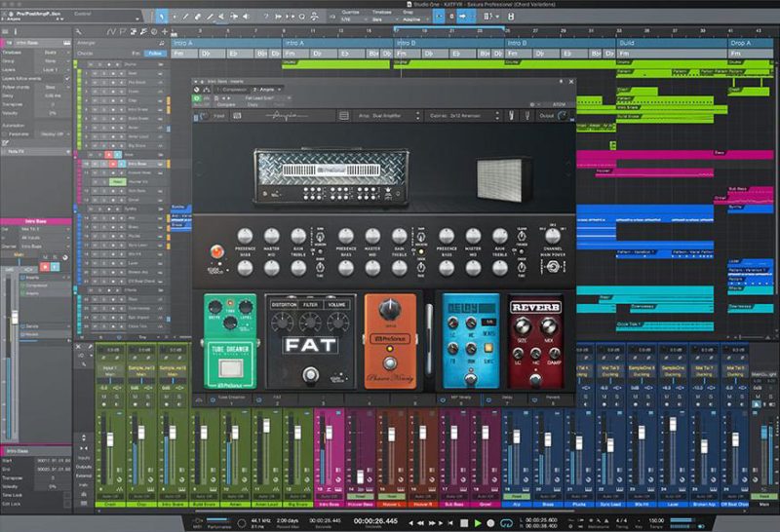The image size is (780, 532).
Task: Click Follow button on Chords track
Action: (x=156, y=54)
